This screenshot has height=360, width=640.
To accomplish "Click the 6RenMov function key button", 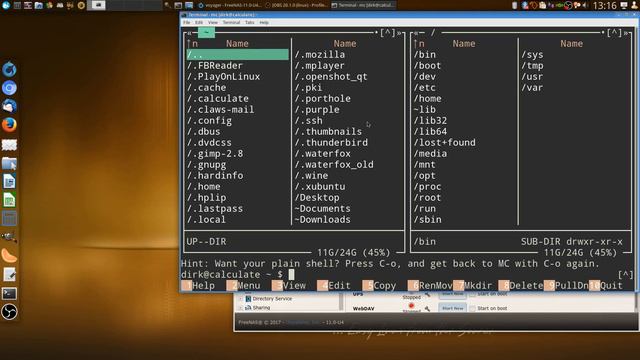I will click(430, 285).
